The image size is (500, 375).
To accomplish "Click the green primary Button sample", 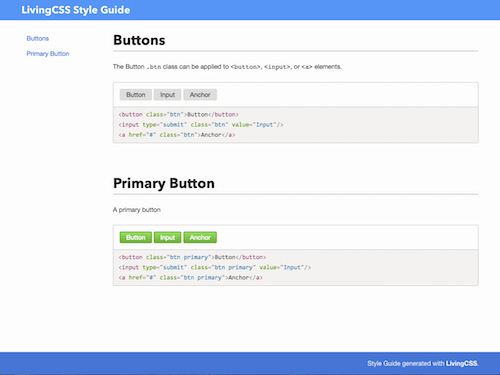I will 136,237.
